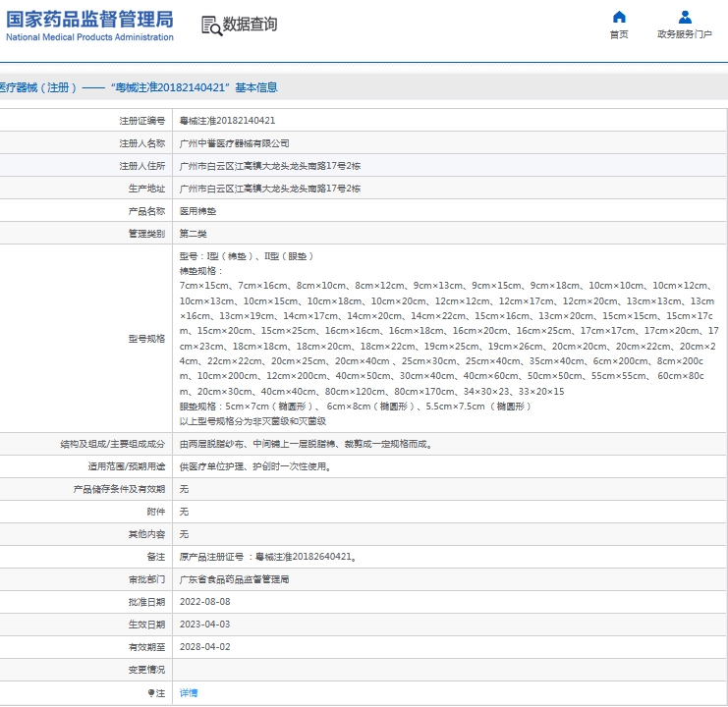Select product name 医用棉垫
This screenshot has width=728, height=707.
tap(197, 211)
